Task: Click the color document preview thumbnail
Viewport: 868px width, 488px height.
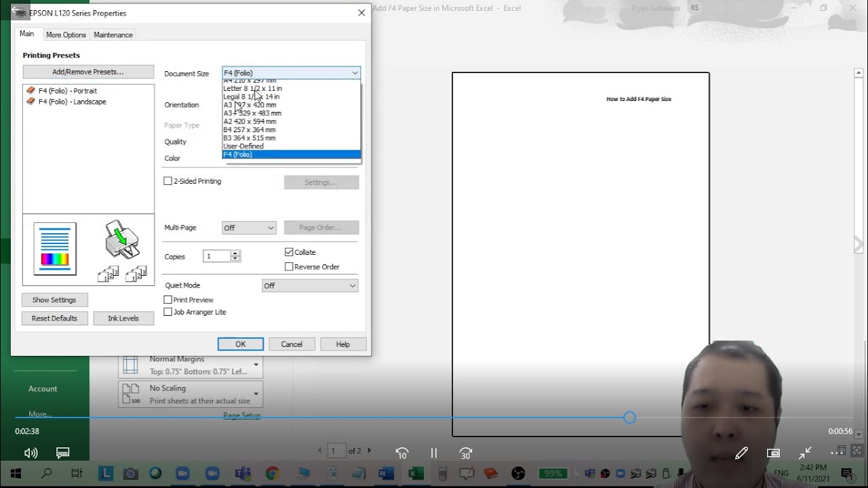Action: point(55,248)
